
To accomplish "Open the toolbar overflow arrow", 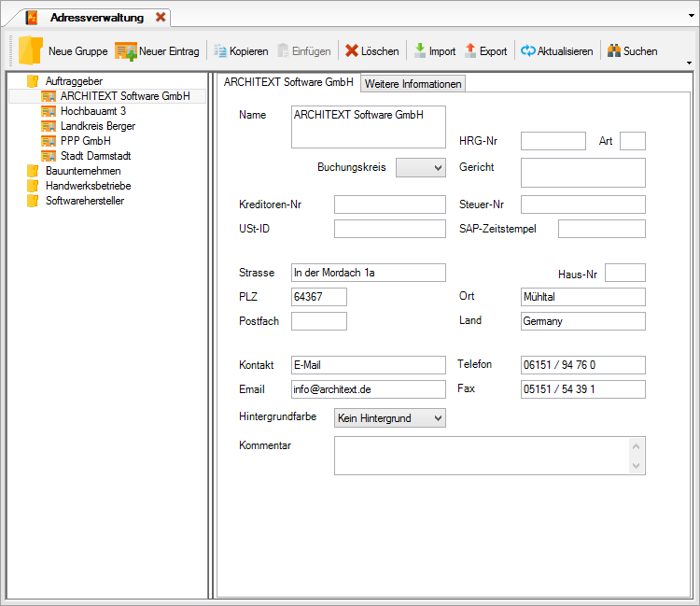I will click(690, 63).
